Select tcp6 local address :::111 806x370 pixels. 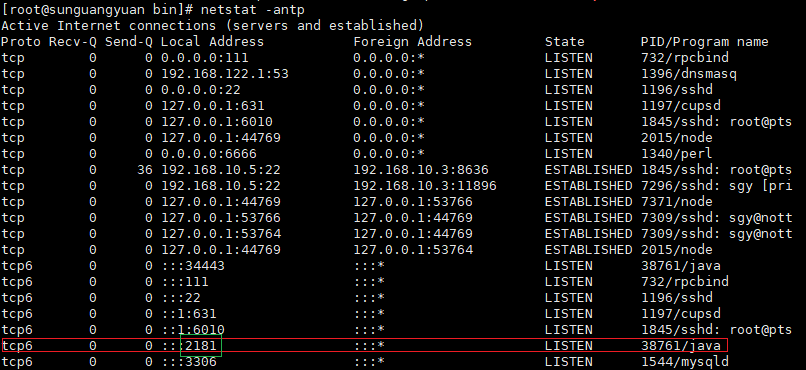[185, 282]
